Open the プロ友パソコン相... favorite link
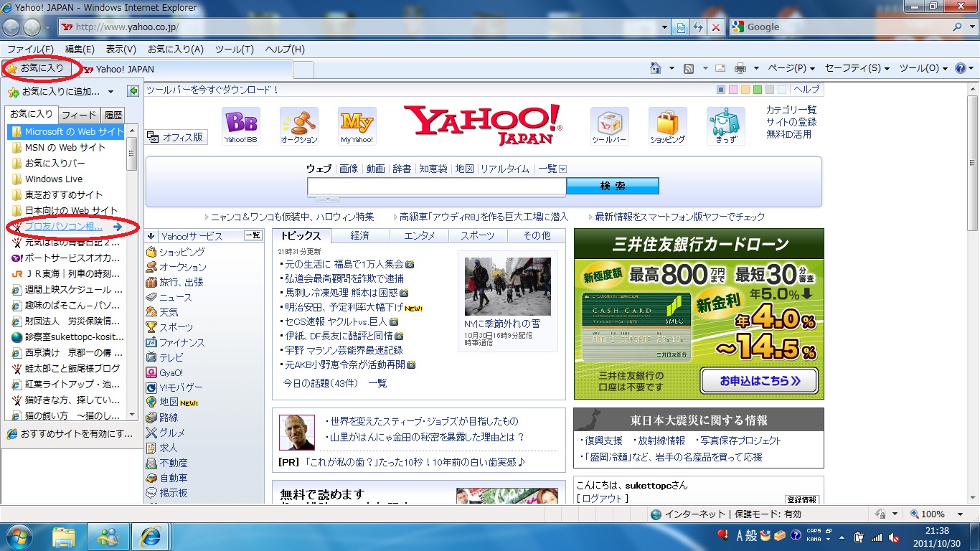Viewport: 980px width, 551px height. coord(64,227)
